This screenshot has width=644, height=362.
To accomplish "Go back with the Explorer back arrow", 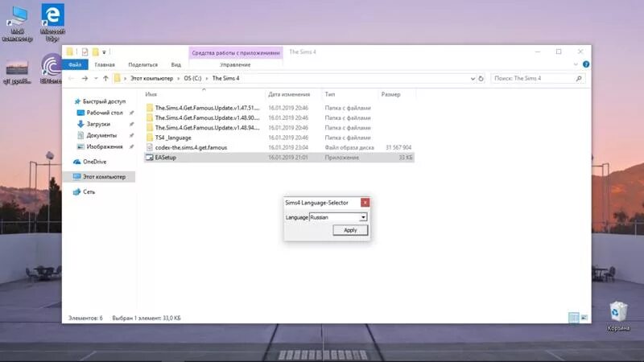I will [71, 78].
